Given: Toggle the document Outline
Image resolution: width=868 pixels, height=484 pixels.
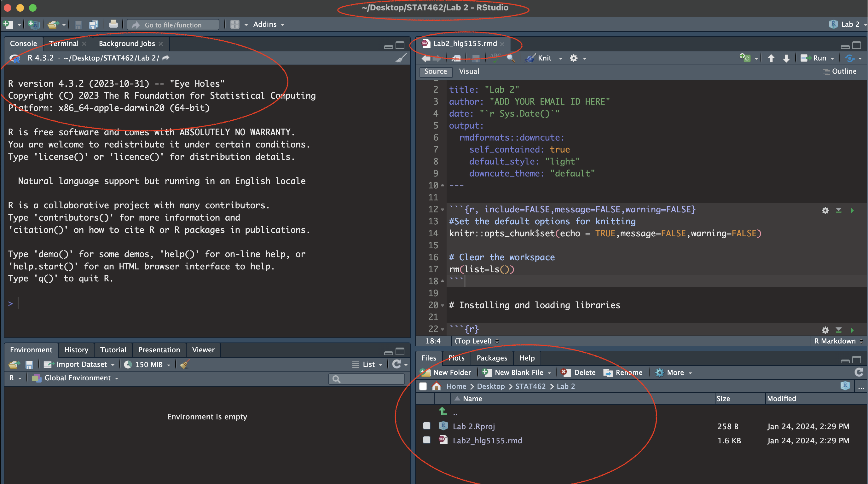Looking at the screenshot, I should [x=840, y=71].
